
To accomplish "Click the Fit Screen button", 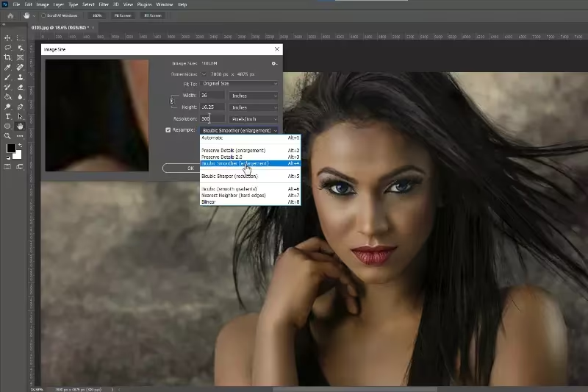I will tap(123, 15).
